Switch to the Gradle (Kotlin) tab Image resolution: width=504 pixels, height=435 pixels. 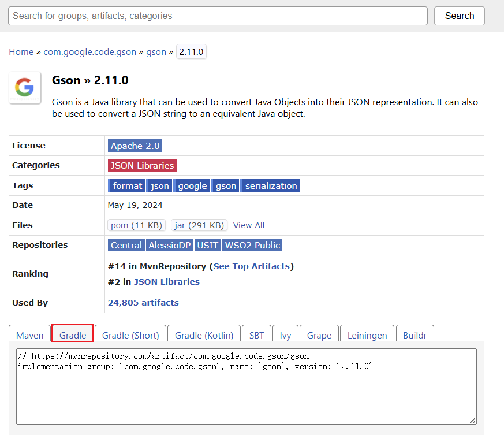[204, 334]
